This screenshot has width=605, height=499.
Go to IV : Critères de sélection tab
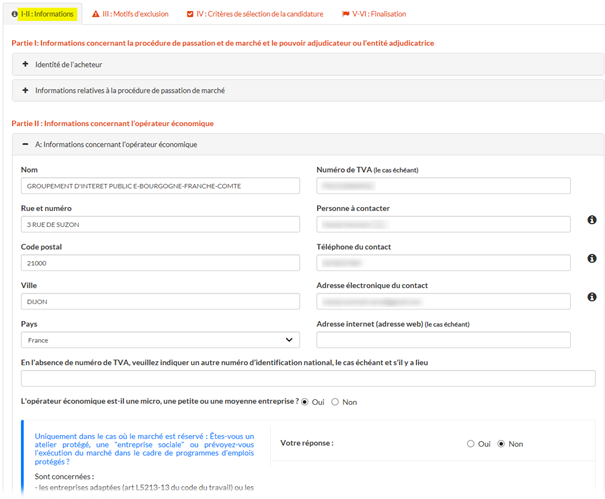pyautogui.click(x=255, y=14)
